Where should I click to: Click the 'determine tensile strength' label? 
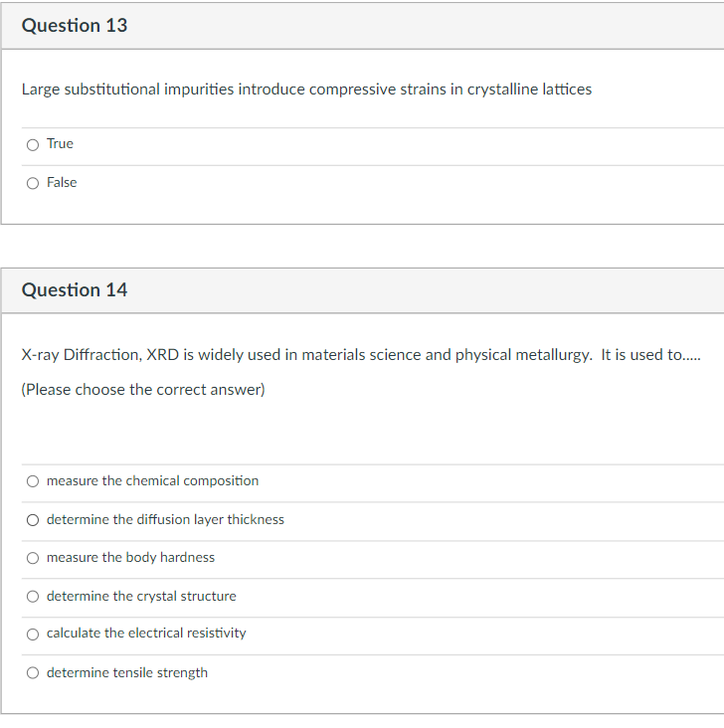[x=126, y=672]
